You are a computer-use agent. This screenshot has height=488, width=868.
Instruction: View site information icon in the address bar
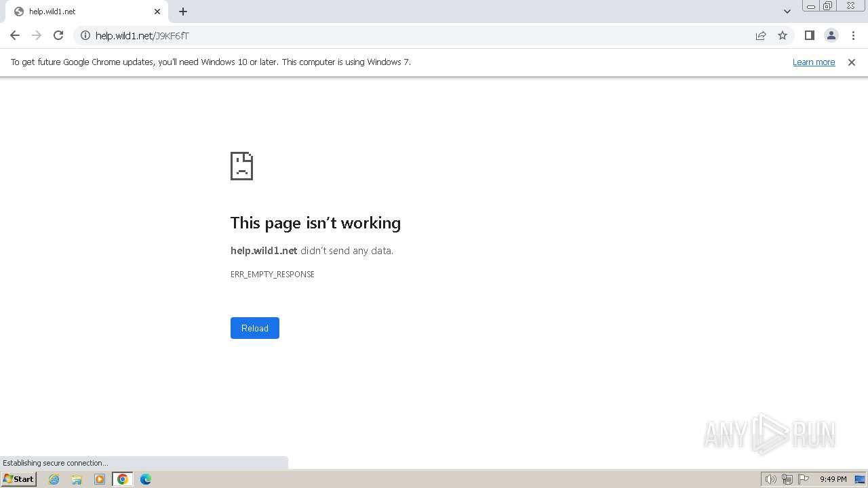click(85, 35)
